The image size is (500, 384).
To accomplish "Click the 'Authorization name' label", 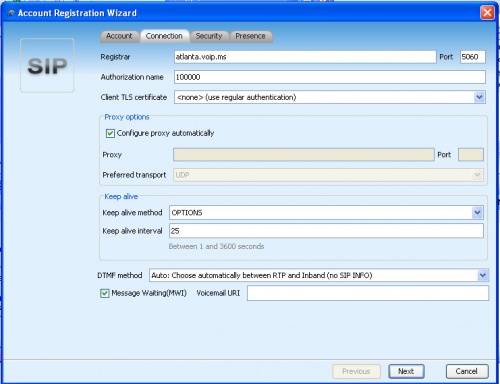I will coord(132,77).
